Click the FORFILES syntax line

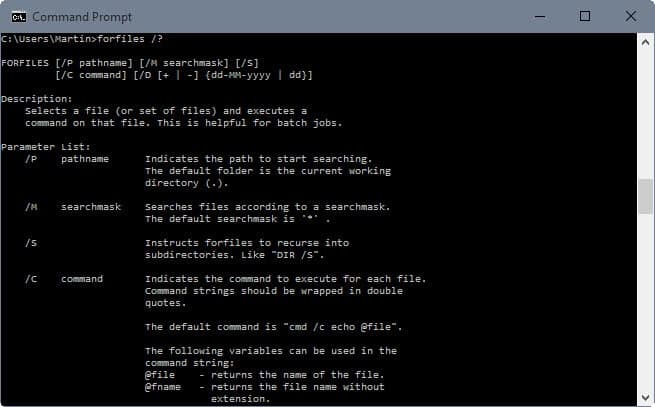(130, 63)
